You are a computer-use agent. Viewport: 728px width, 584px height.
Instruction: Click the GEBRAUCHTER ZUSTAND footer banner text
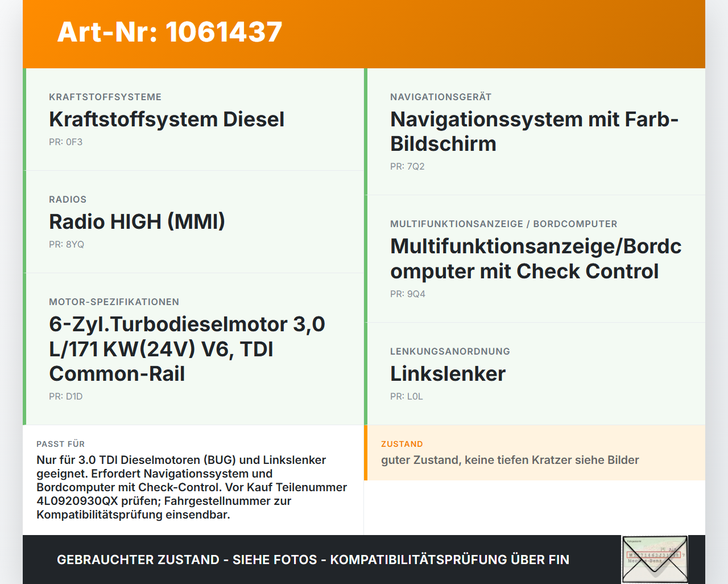[313, 560]
